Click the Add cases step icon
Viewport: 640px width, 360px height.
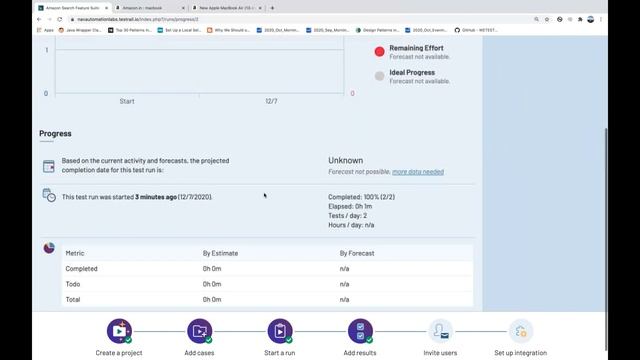tap(200, 331)
